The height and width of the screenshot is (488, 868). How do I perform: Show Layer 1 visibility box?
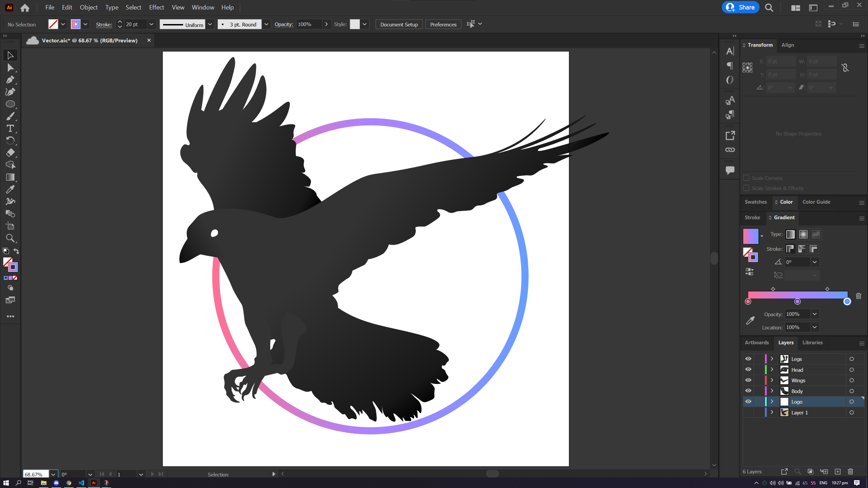pos(748,412)
